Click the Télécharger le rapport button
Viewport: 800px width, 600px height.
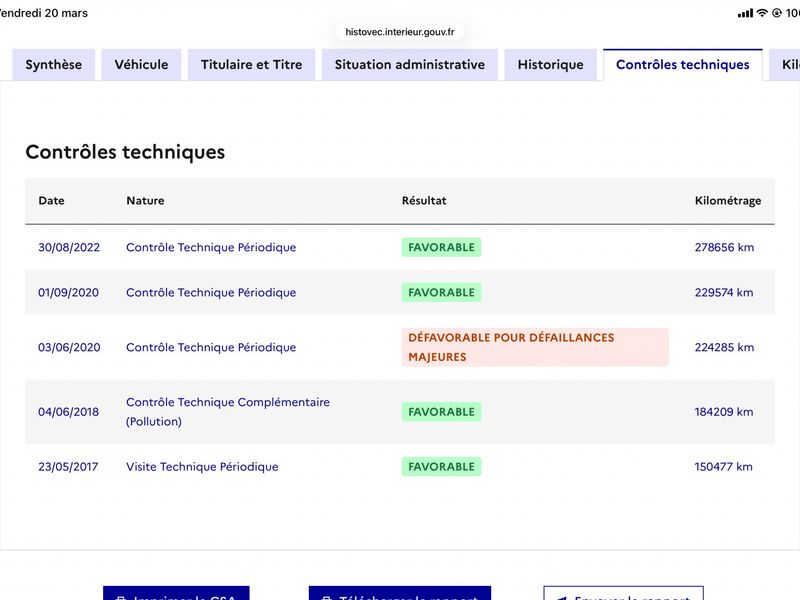coord(400,593)
